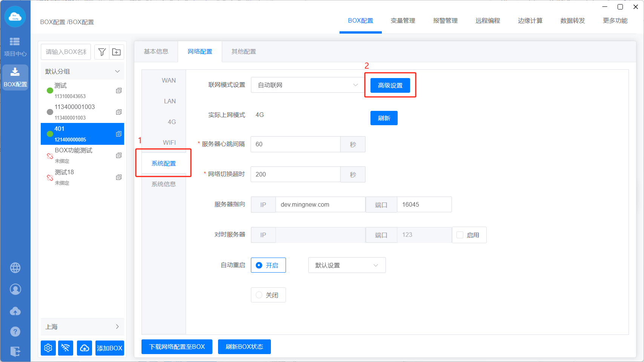Click the 高级设置 button
Image resolution: width=644 pixels, height=362 pixels.
[390, 85]
